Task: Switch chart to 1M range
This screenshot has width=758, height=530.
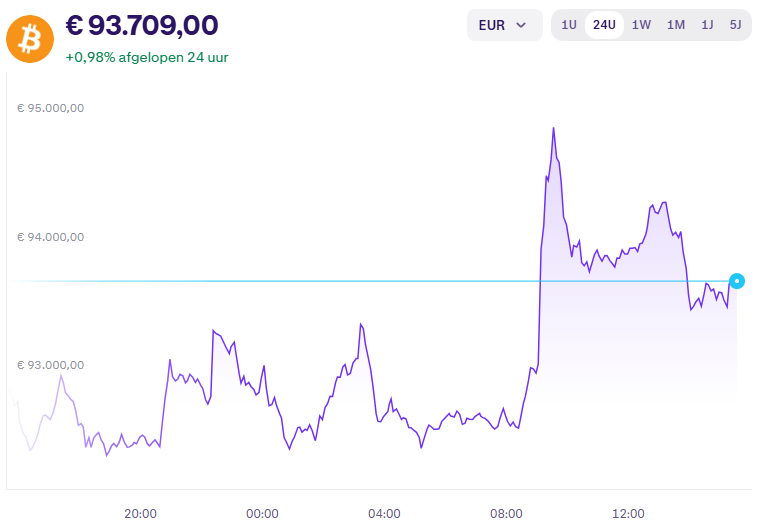Action: (x=676, y=25)
